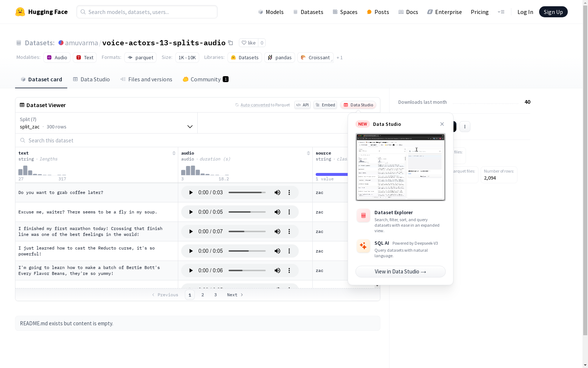Go to page 2 of the dataset
Image resolution: width=588 pixels, height=368 pixels.
tap(202, 295)
